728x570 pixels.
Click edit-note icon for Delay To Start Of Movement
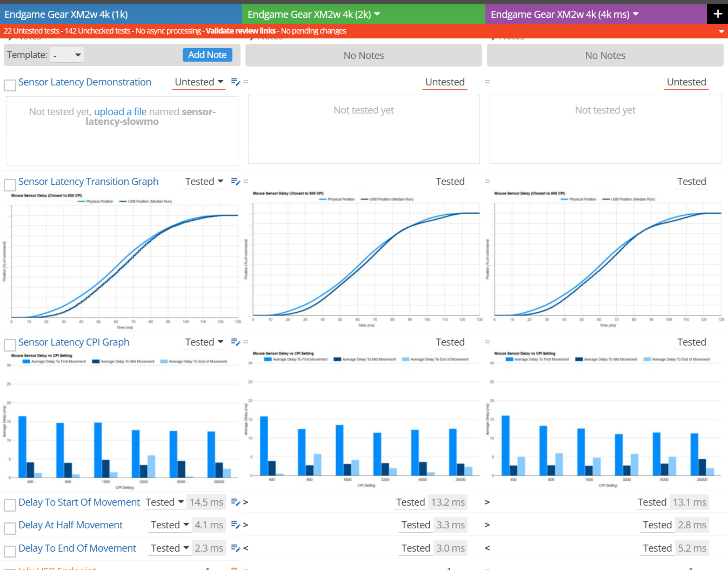(235, 502)
